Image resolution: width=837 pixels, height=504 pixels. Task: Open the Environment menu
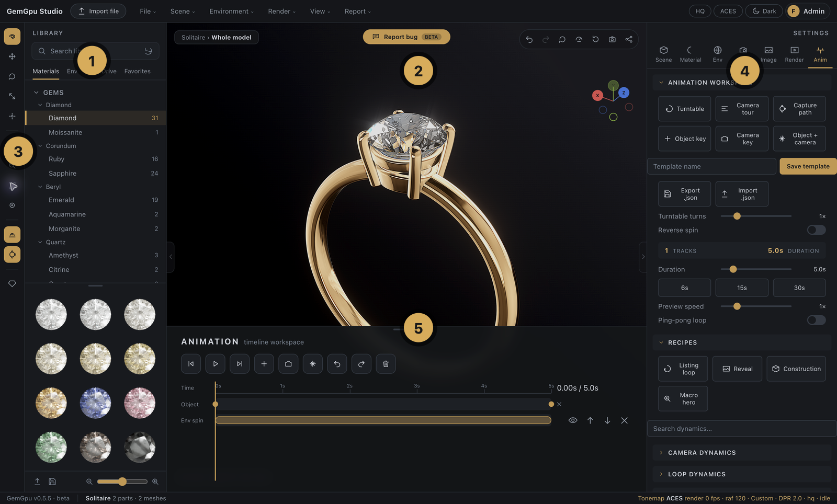coord(231,11)
